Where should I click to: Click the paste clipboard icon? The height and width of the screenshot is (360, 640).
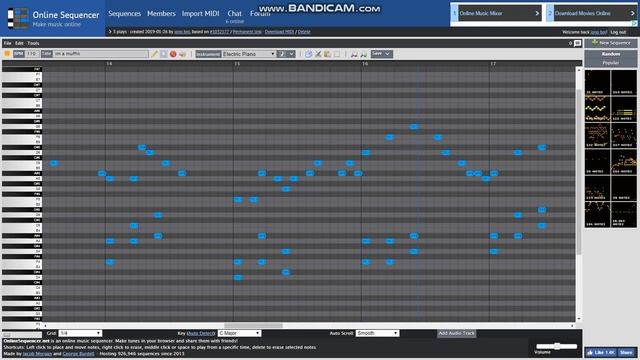tap(327, 54)
